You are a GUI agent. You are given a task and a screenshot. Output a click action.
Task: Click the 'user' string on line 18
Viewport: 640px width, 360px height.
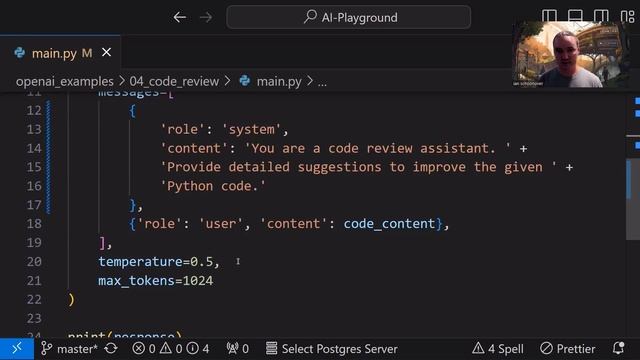pyautogui.click(x=221, y=224)
